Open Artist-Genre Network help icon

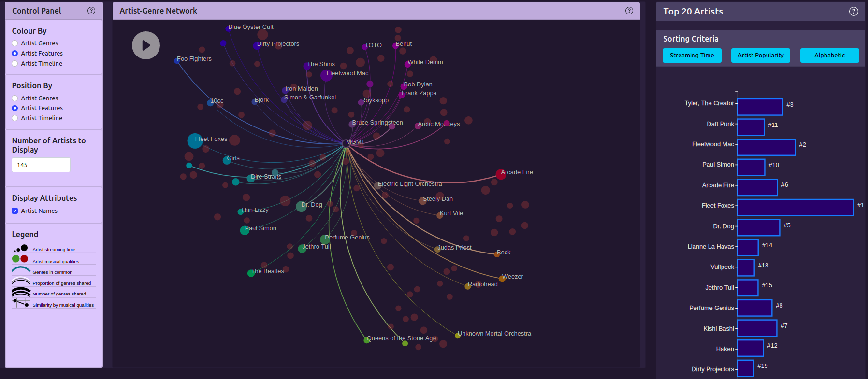point(629,11)
